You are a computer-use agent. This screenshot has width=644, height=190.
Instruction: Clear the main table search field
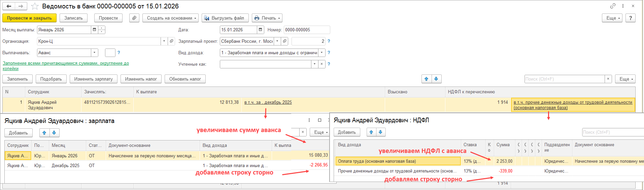608,79
